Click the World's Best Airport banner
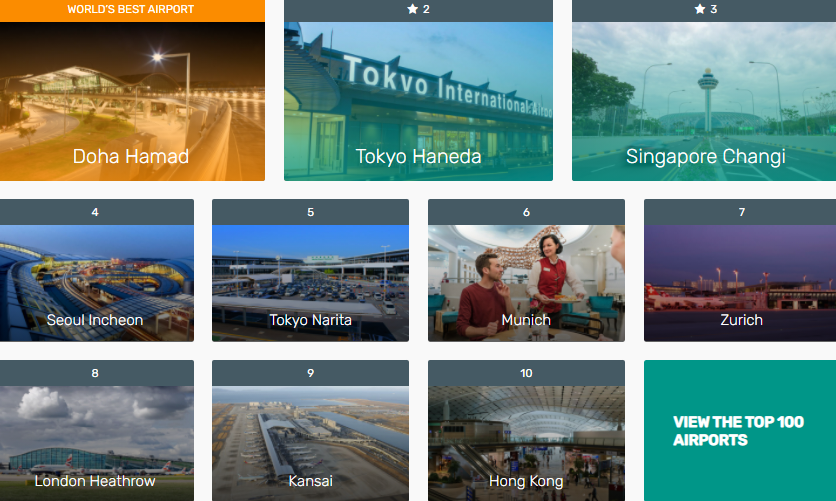 point(132,11)
